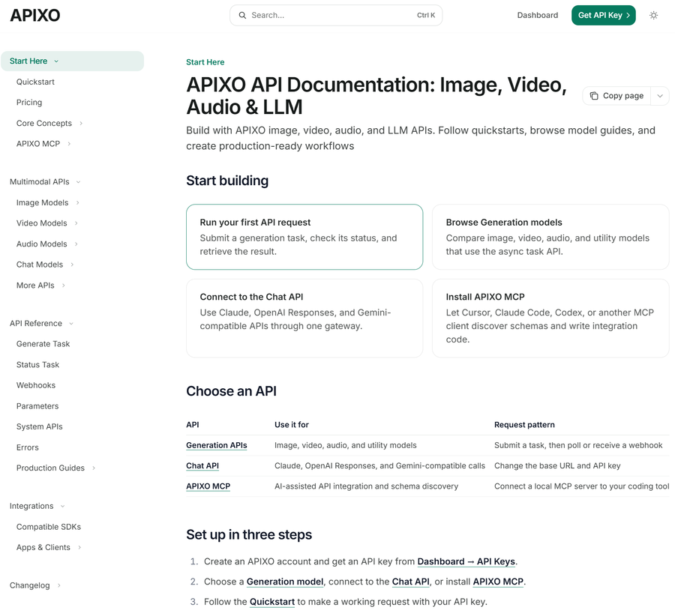This screenshot has height=616, width=675.
Task: Open Errors in the sidebar
Action: click(28, 447)
